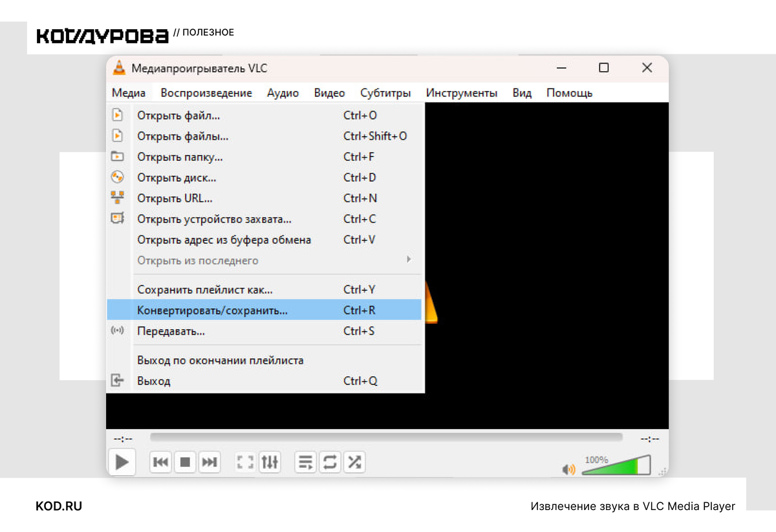Select Конвертировать/сохранить... menu item
This screenshot has height=532, width=776.
(x=264, y=310)
